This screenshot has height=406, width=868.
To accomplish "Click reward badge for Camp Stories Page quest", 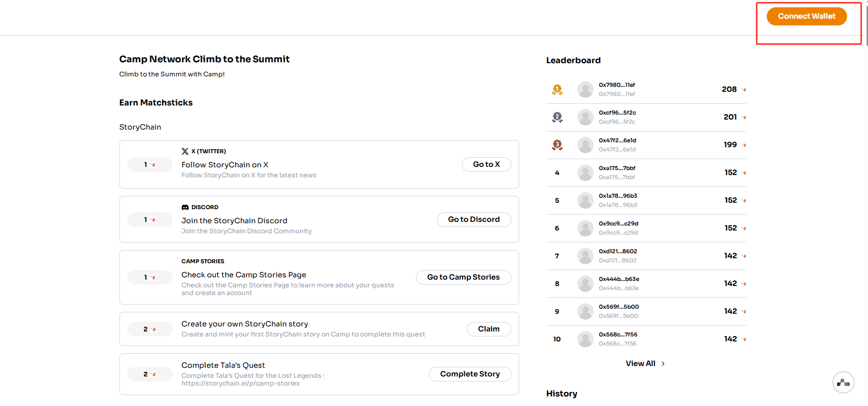I will pyautogui.click(x=150, y=277).
